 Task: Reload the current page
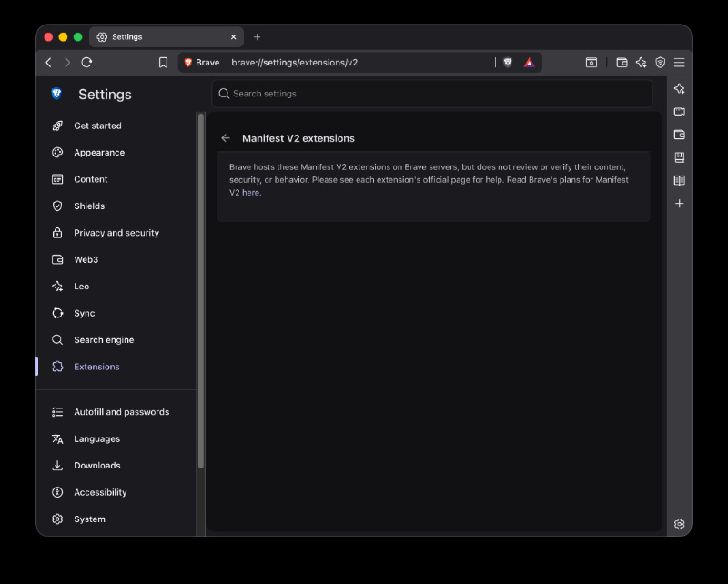86,62
